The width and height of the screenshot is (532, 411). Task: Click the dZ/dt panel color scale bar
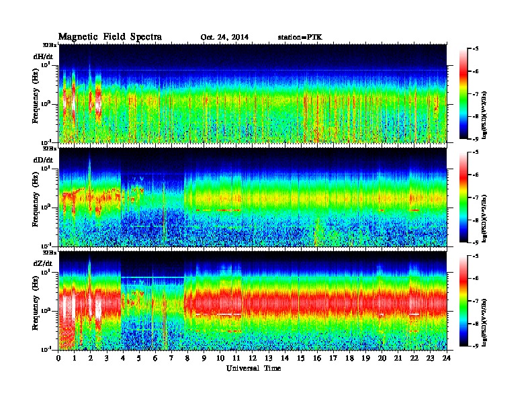pos(463,301)
